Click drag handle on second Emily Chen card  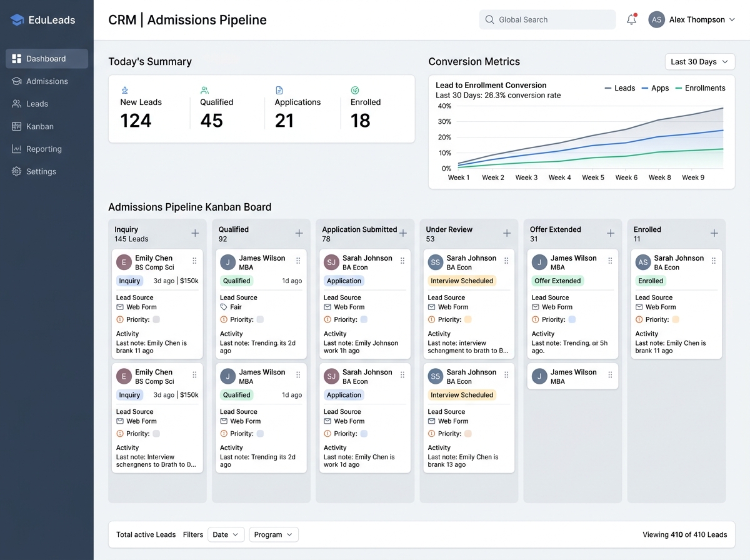194,375
